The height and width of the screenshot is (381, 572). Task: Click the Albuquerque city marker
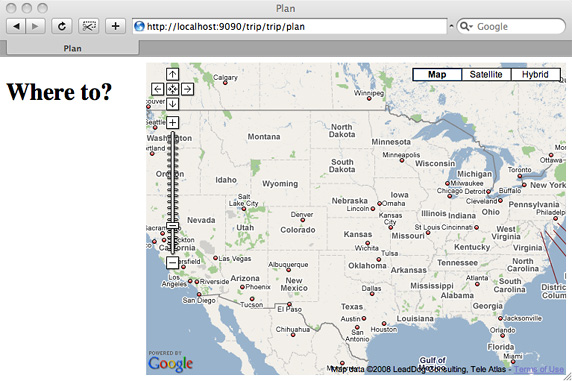pyautogui.click(x=289, y=270)
